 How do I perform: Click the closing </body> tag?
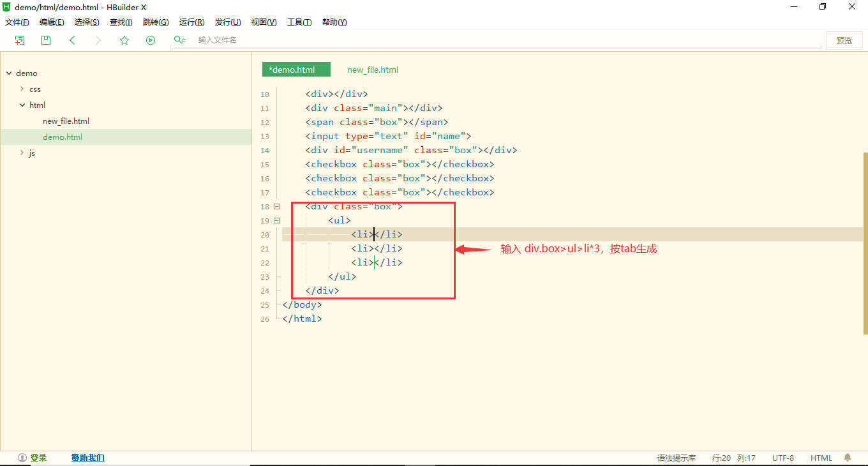click(x=302, y=304)
